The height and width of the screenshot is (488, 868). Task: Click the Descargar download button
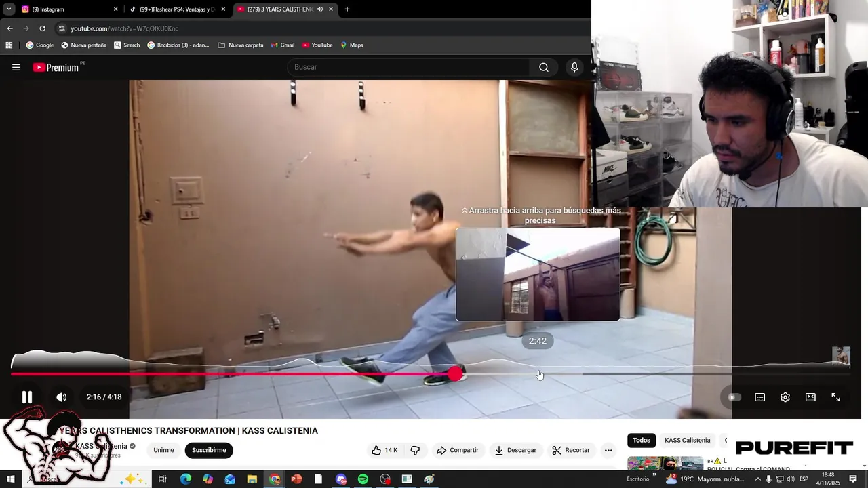point(515,450)
